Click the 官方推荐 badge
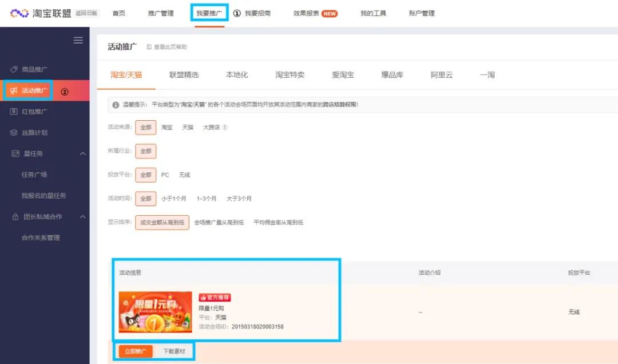Image resolution: width=618 pixels, height=364 pixels. [x=215, y=298]
